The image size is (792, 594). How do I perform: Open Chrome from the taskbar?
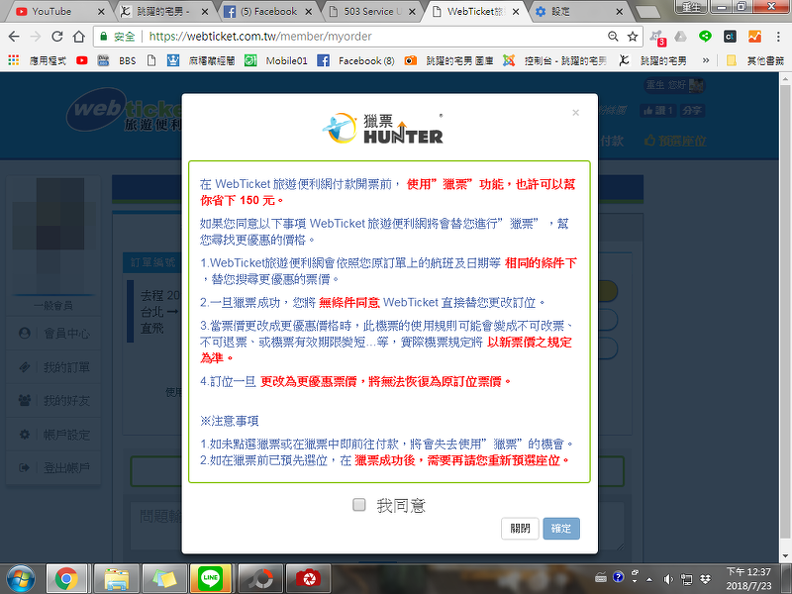pyautogui.click(x=67, y=579)
